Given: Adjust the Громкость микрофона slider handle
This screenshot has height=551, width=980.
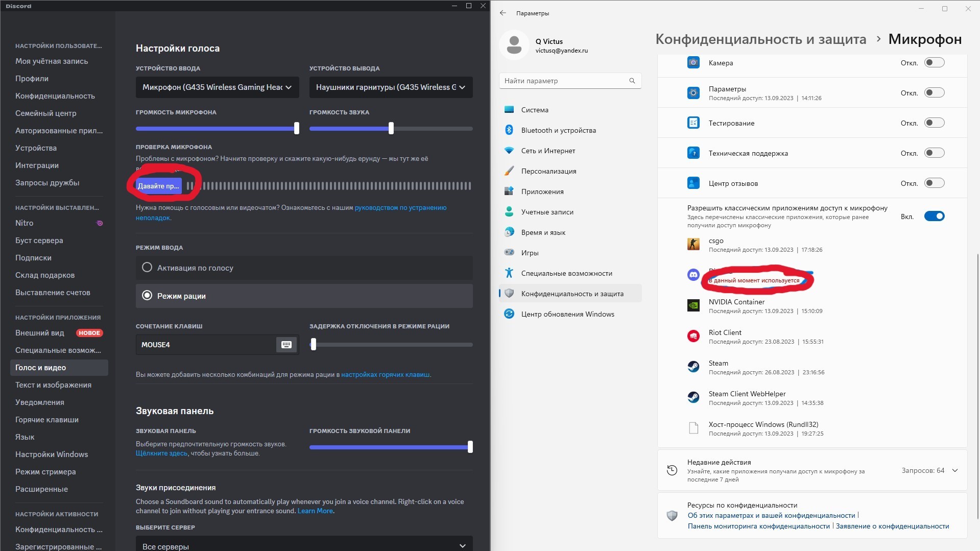Looking at the screenshot, I should pyautogui.click(x=297, y=129).
